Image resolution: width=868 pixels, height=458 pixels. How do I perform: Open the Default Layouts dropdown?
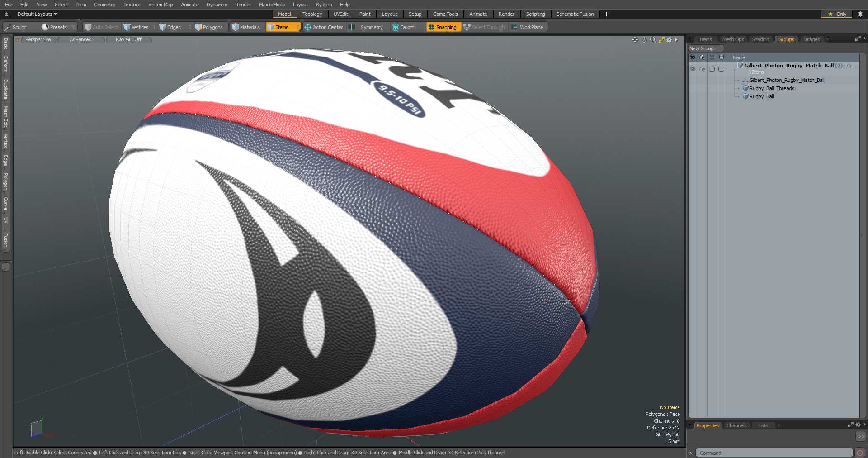tap(37, 14)
